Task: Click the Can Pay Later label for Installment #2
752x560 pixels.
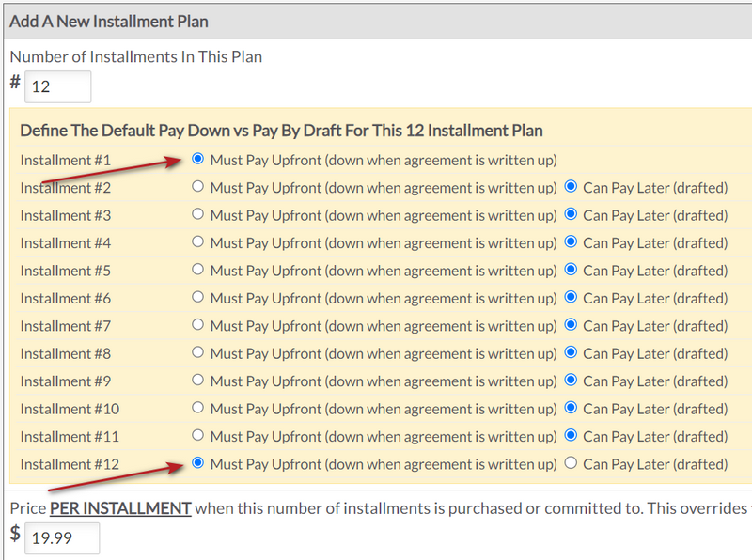Action: 654,187
